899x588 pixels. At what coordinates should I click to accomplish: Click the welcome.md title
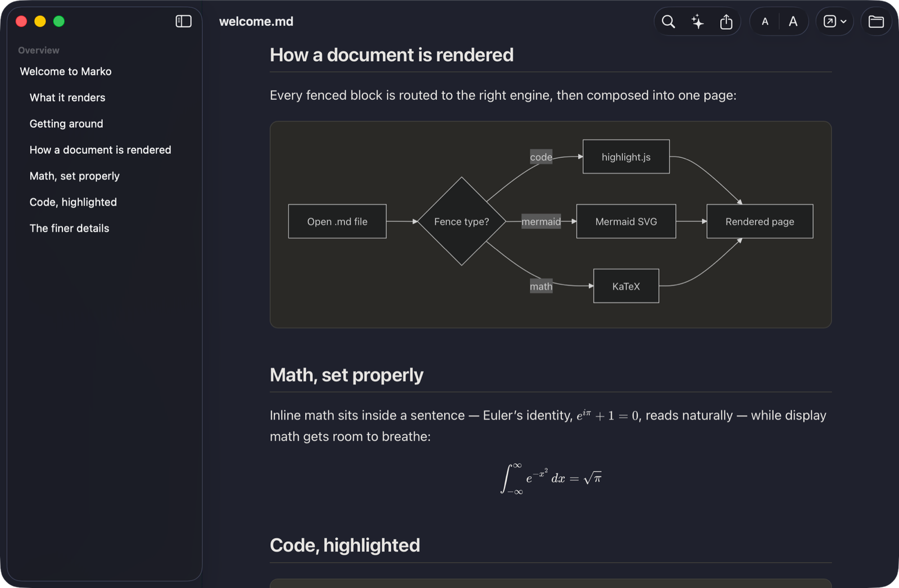tap(256, 21)
